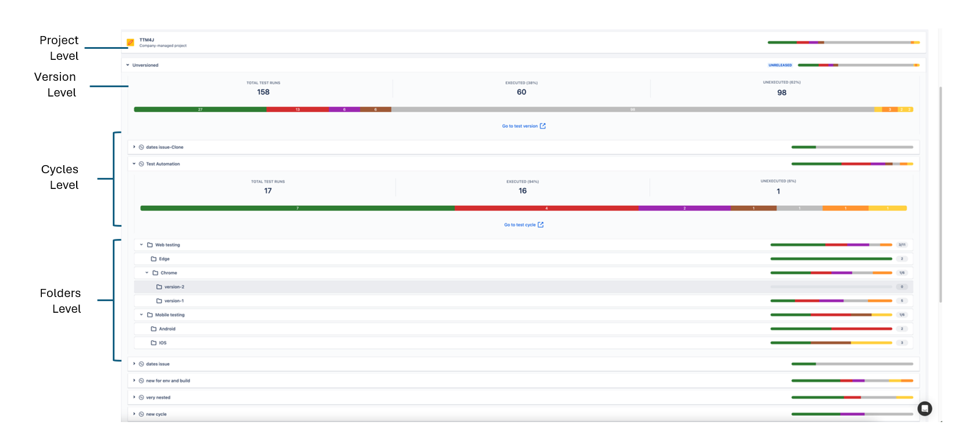Click the cycle icon beside new cycle

tap(141, 414)
